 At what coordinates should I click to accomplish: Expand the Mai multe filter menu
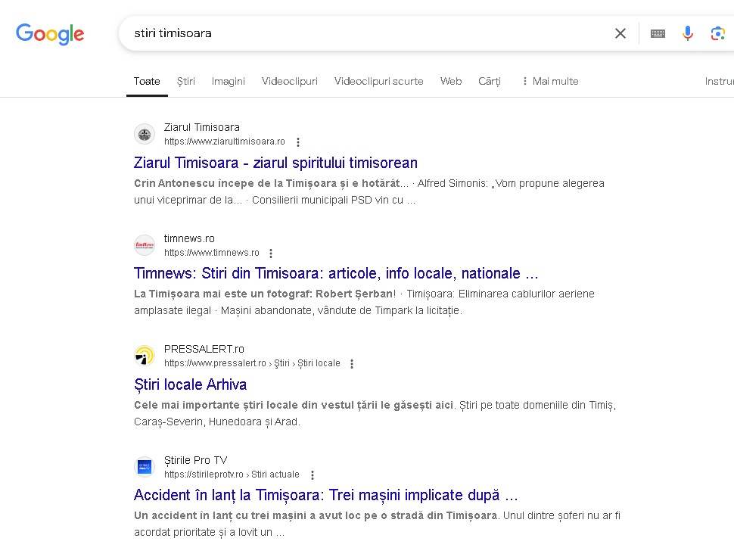550,81
